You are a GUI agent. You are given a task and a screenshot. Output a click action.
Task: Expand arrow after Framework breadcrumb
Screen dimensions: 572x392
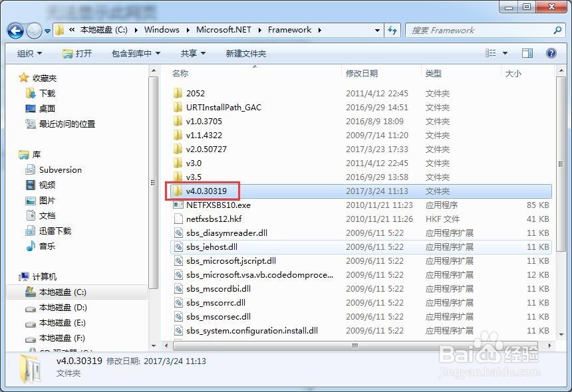tap(319, 31)
